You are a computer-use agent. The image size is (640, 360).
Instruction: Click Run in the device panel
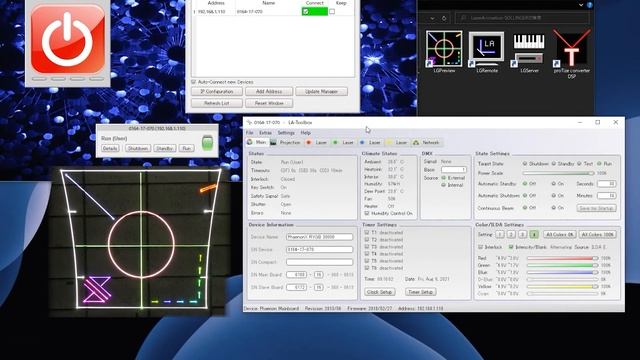point(187,148)
